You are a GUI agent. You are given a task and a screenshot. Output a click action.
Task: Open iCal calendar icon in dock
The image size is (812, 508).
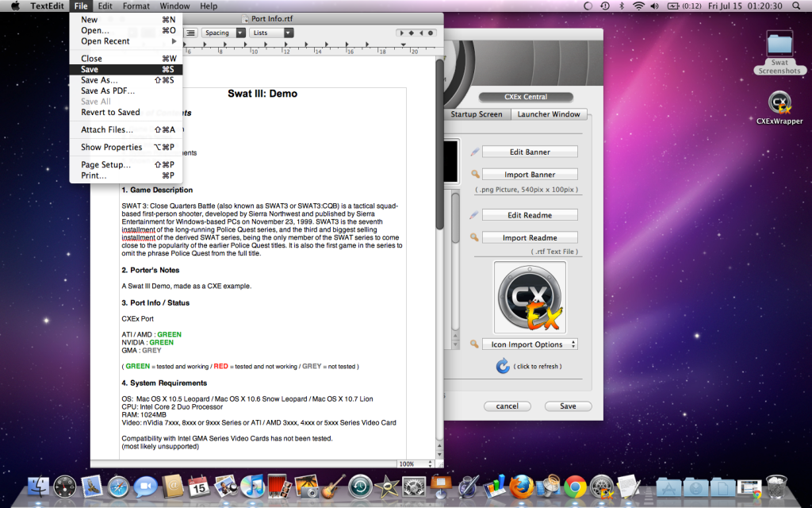pos(199,487)
